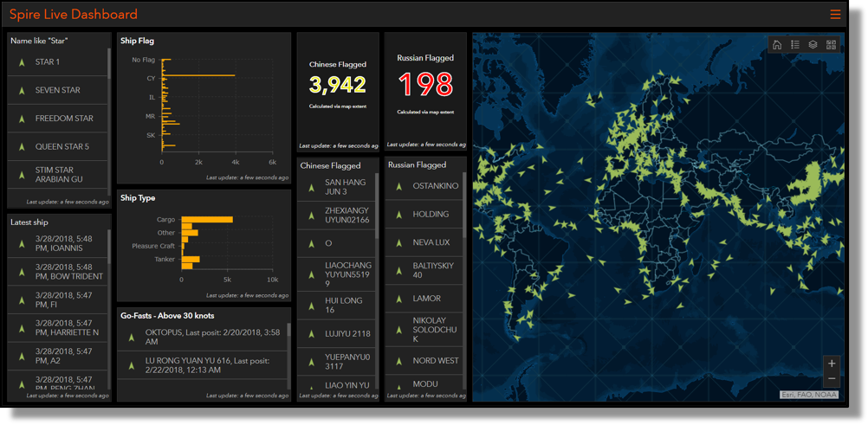
Task: Click ship icon next to STAR 1
Action: [22, 62]
